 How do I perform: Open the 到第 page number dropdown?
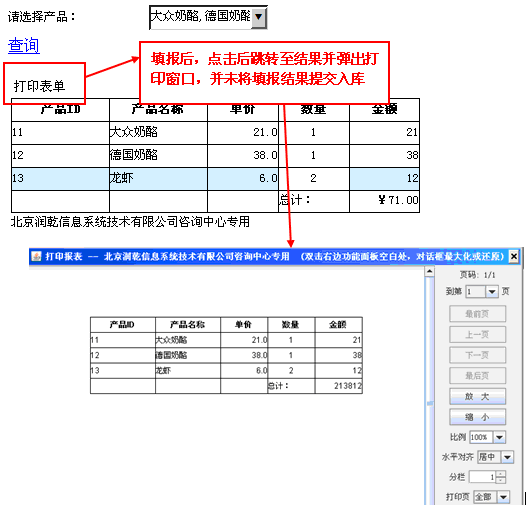[x=492, y=291]
